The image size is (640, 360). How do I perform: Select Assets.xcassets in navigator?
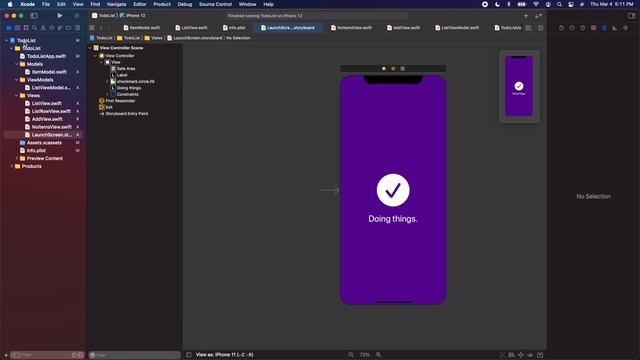tap(44, 143)
